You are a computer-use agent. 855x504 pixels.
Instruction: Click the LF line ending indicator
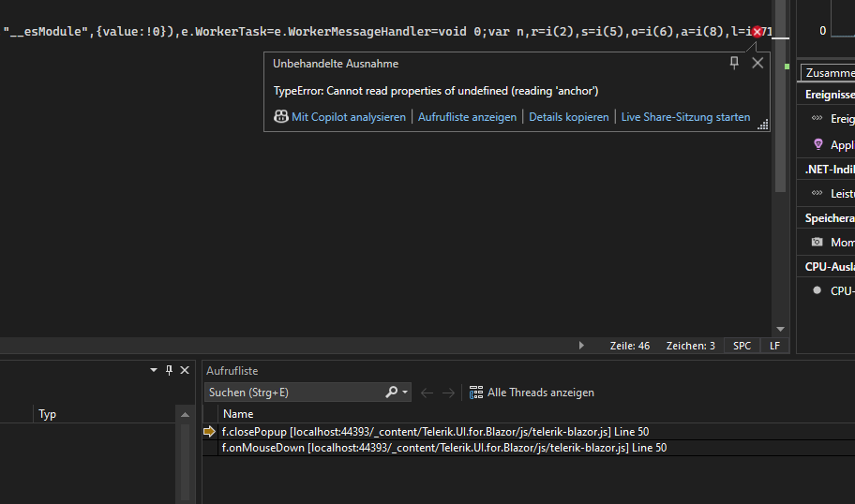(x=774, y=346)
